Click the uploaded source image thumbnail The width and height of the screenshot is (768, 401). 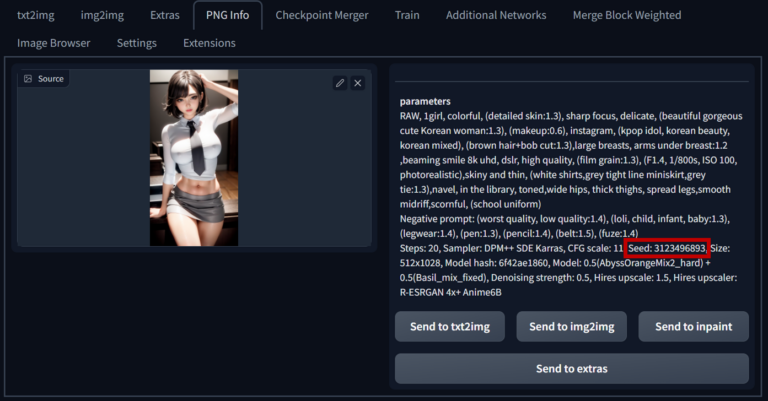tap(194, 158)
